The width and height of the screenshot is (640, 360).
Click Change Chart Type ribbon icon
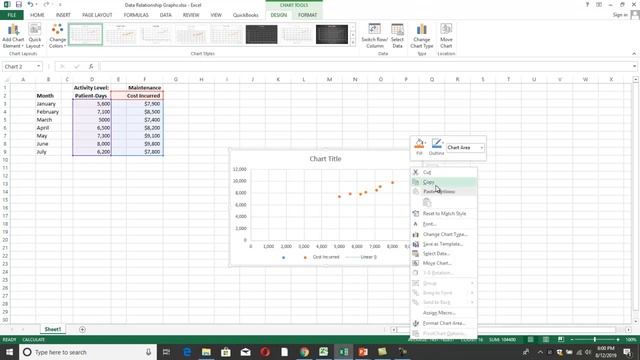422,36
